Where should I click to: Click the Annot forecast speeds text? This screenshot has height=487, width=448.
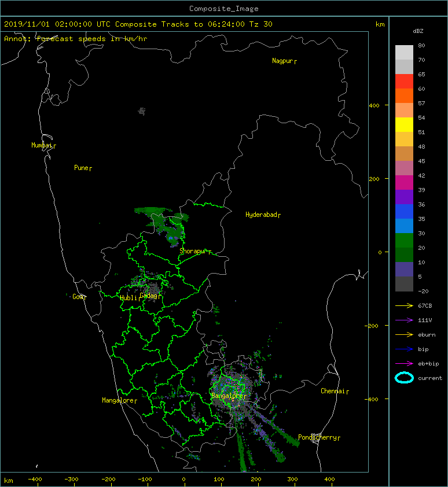coord(76,39)
